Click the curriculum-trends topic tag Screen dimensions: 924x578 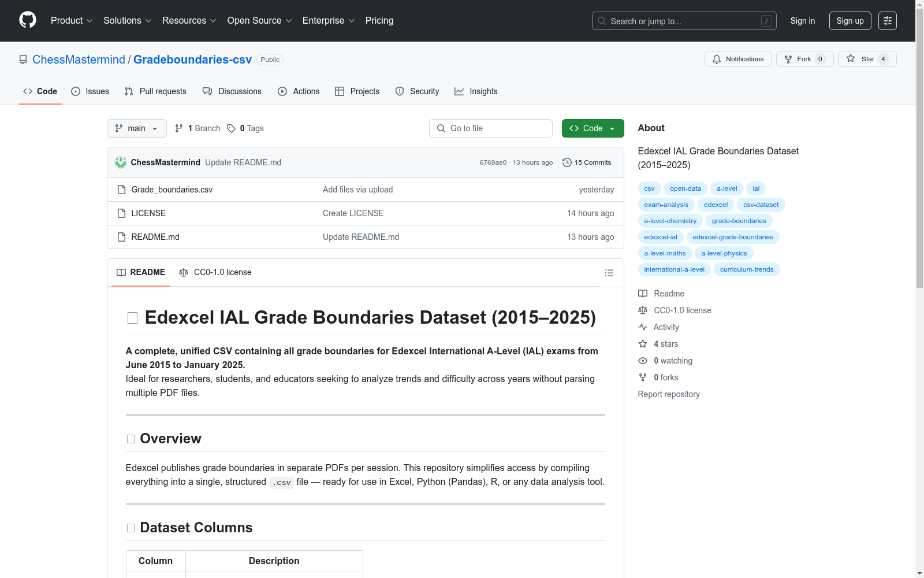click(x=747, y=269)
